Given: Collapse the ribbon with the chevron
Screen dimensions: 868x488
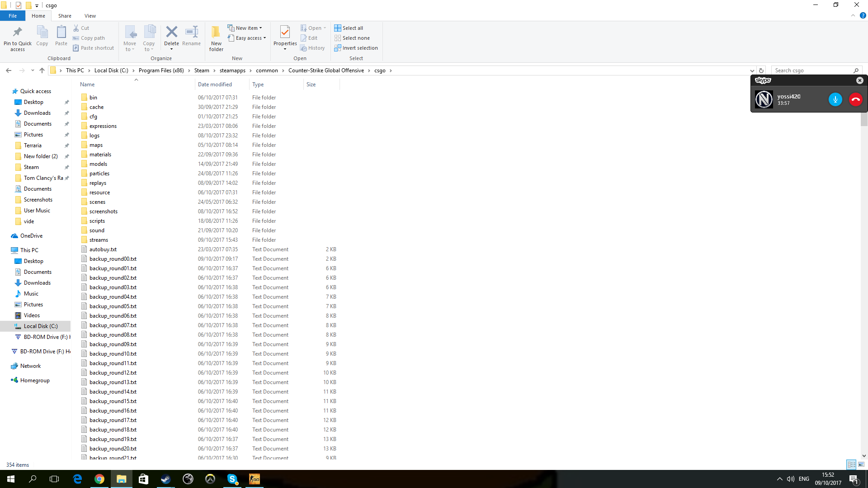Looking at the screenshot, I should [853, 15].
